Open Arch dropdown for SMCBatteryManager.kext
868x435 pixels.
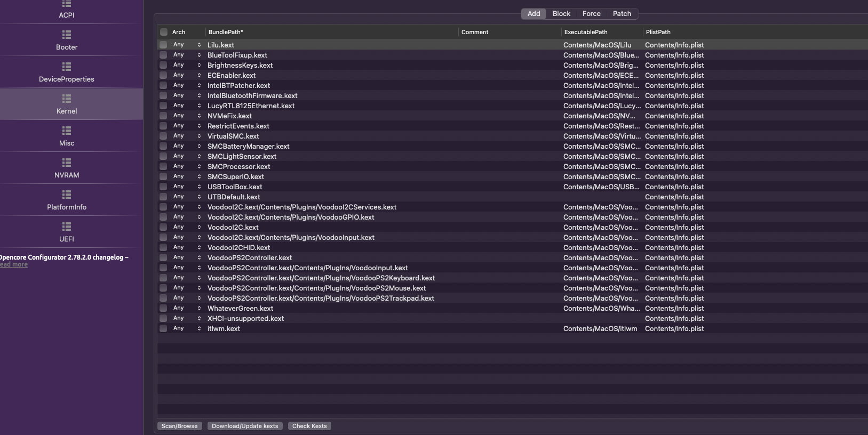point(187,146)
